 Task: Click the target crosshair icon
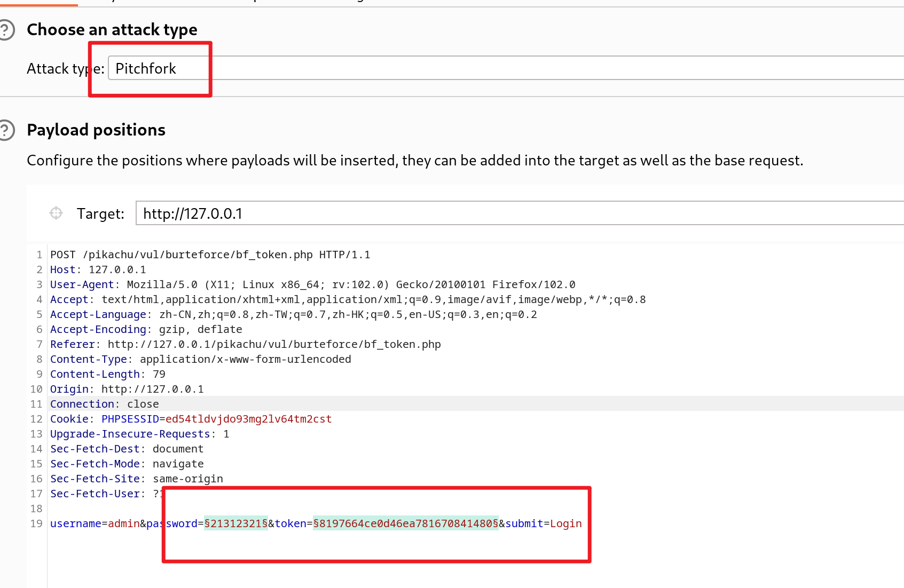click(x=56, y=213)
